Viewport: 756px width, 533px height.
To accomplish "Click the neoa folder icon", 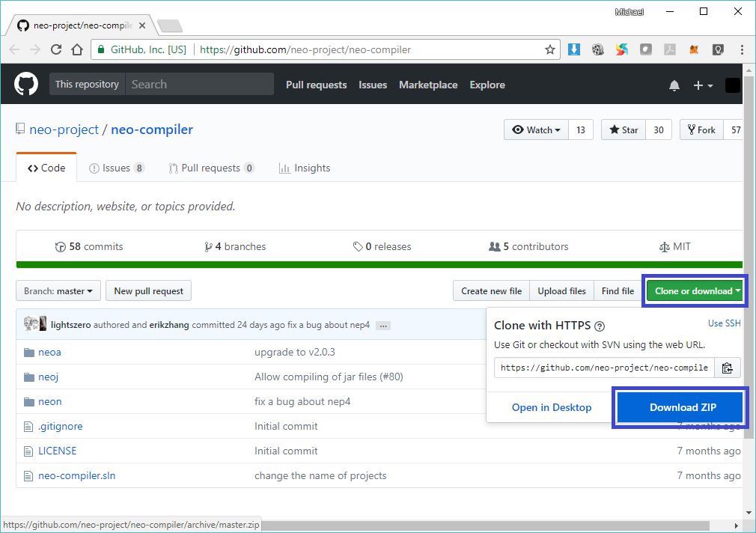I will tap(29, 353).
